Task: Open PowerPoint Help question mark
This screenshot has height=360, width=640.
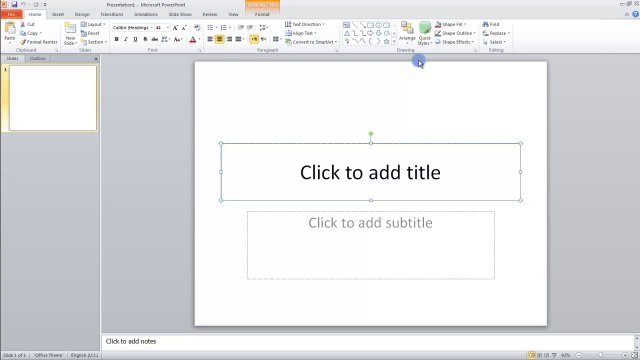Action: [x=635, y=14]
